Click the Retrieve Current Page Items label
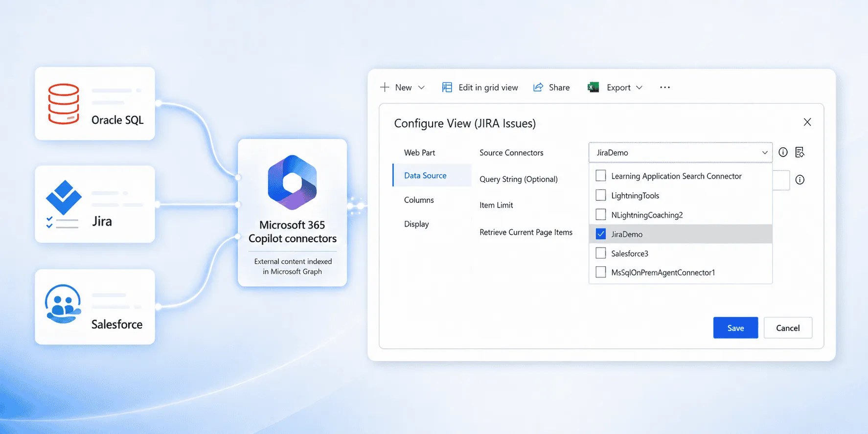The height and width of the screenshot is (434, 868). point(526,232)
